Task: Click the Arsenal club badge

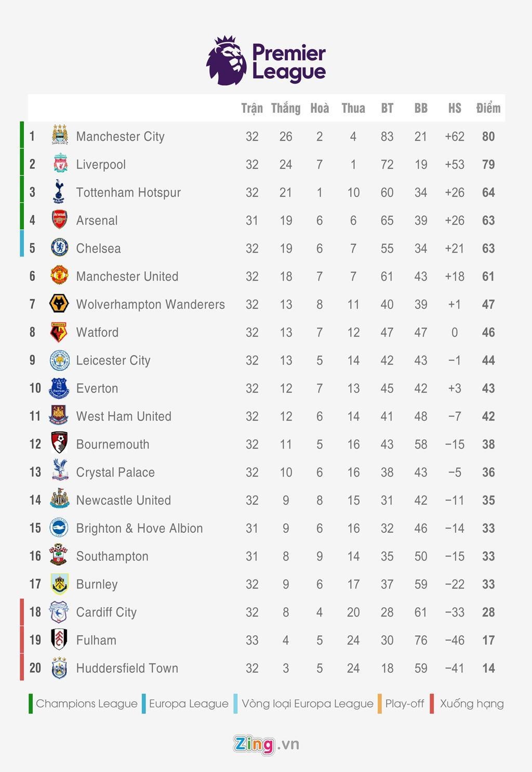Action: [60, 220]
